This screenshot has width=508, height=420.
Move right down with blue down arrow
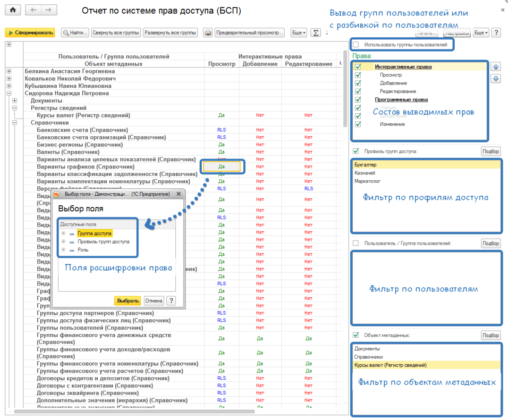tap(496, 78)
